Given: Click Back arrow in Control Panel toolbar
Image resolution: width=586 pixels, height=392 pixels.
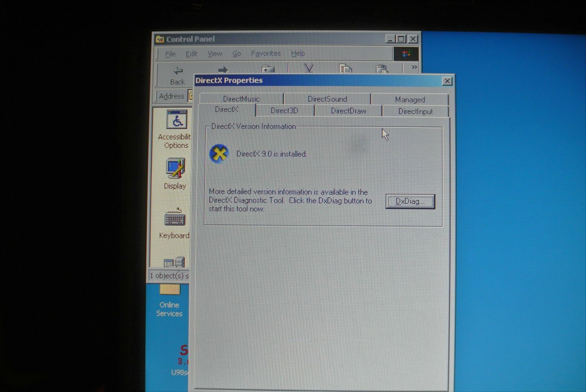Looking at the screenshot, I should (x=178, y=75).
